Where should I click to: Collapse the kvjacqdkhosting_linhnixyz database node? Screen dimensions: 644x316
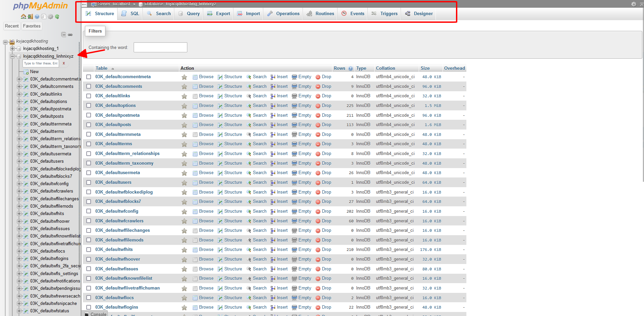(12, 56)
